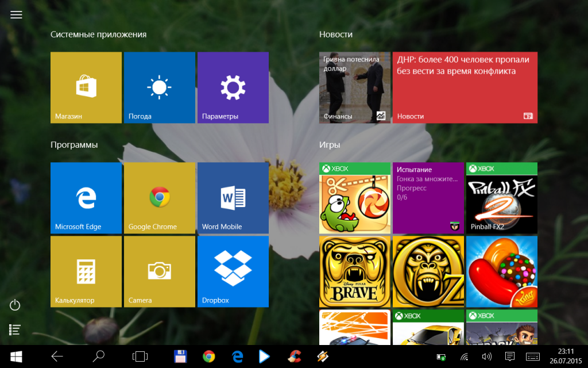Open the Pinball FX2 game tile
588x368 pixels.
(x=502, y=198)
